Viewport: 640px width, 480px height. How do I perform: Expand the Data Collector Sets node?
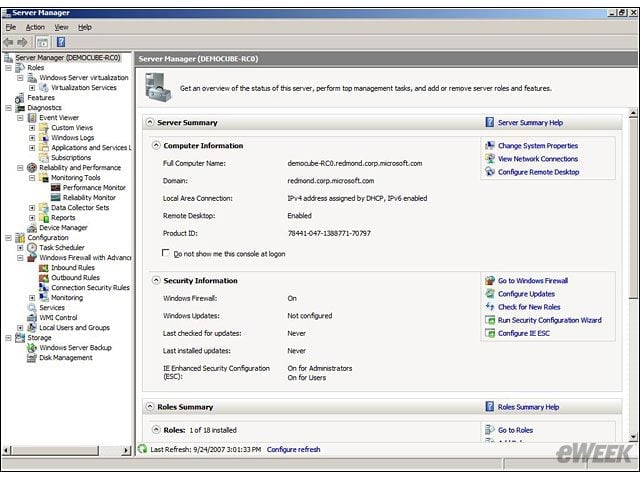(x=32, y=208)
